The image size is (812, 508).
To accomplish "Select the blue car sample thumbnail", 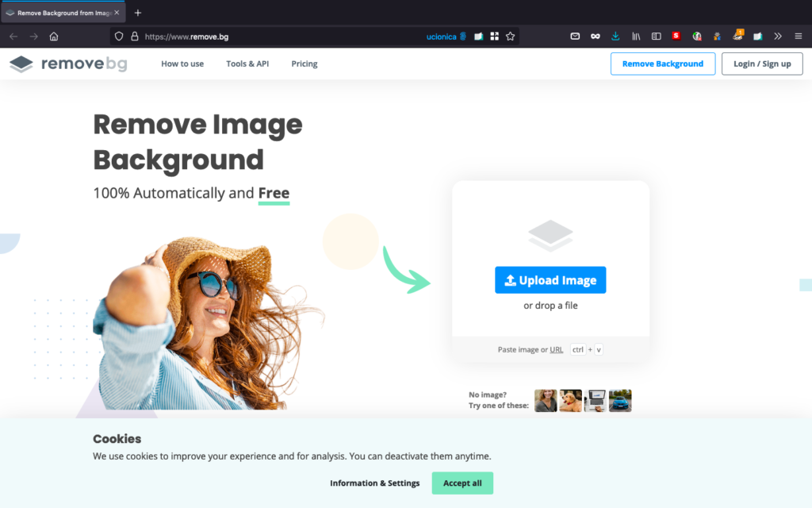I will [620, 401].
